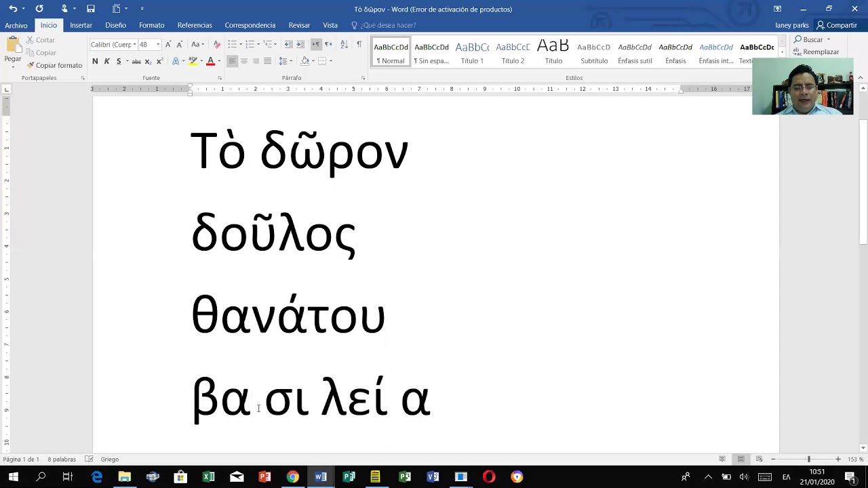Viewport: 868px width, 488px height.
Task: Click the touch/mouse mode hand icon
Action: pyautogui.click(x=64, y=9)
